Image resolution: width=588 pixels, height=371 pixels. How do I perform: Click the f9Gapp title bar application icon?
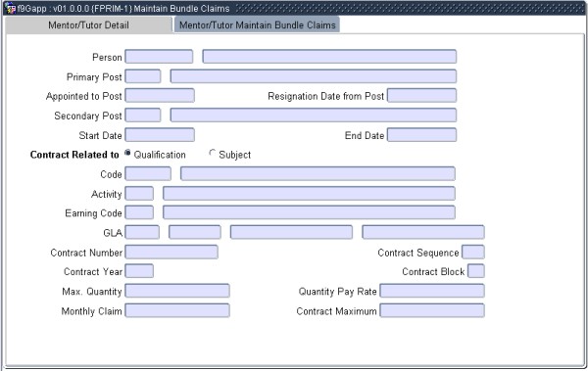11,8
